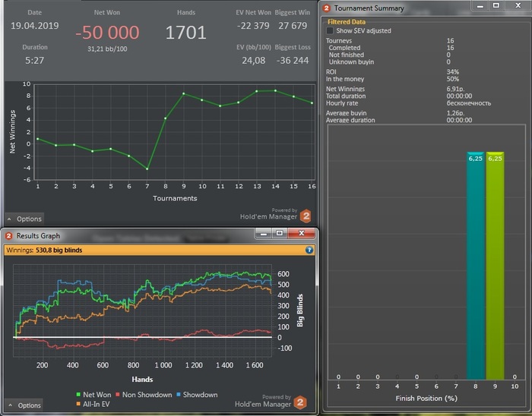The image size is (532, 416).
Task: Click the data point for tournament 9
Action: [184, 93]
